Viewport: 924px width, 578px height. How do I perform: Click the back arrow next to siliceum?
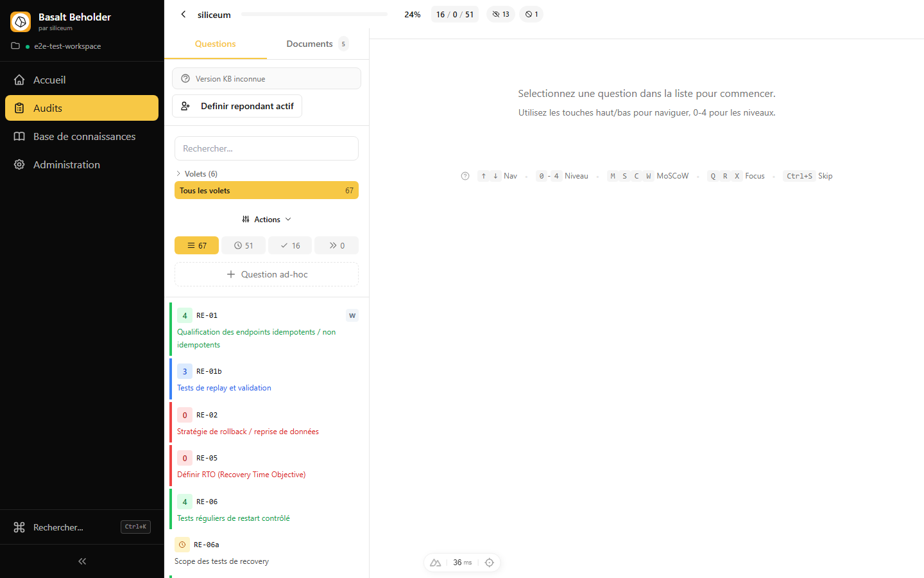click(x=184, y=14)
